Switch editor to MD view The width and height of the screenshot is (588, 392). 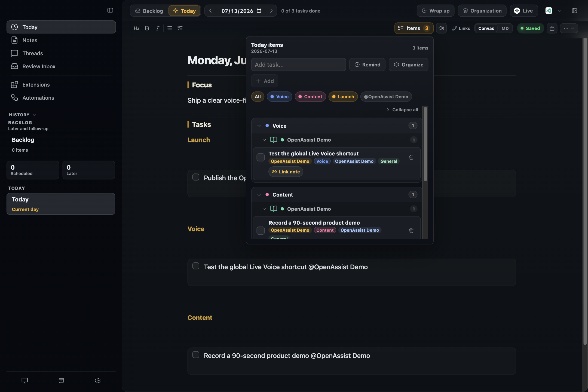(x=505, y=28)
